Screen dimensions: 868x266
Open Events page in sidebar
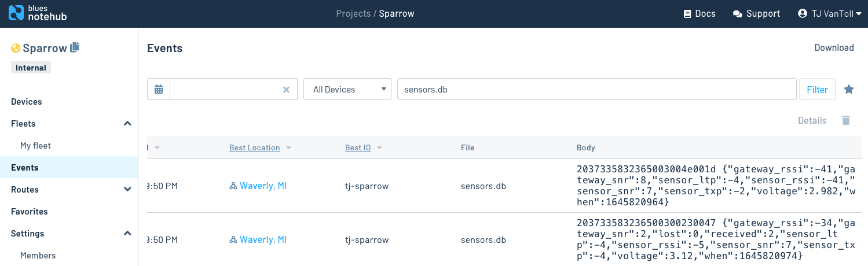[25, 168]
